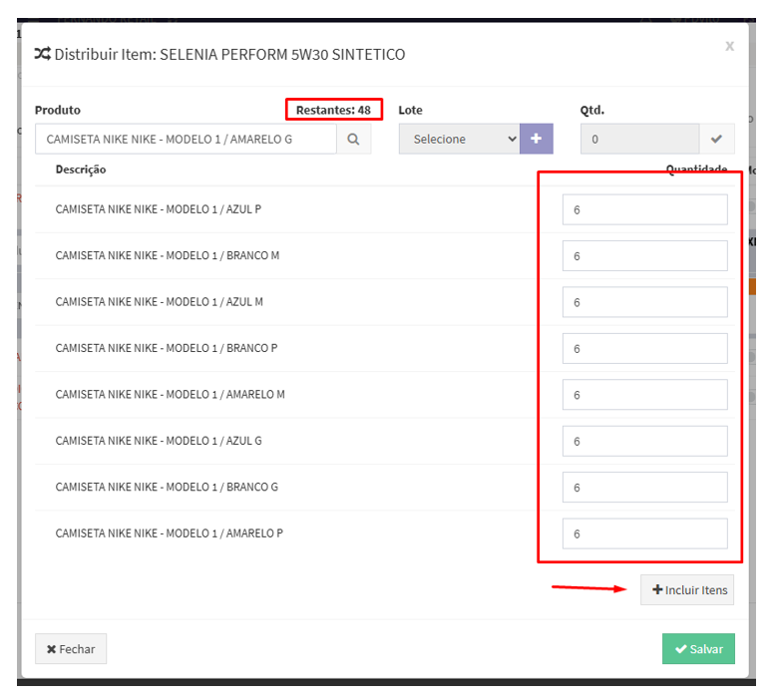This screenshot has height=700, width=771.
Task: Select the 'AMARELO P' item description row
Action: [x=170, y=533]
